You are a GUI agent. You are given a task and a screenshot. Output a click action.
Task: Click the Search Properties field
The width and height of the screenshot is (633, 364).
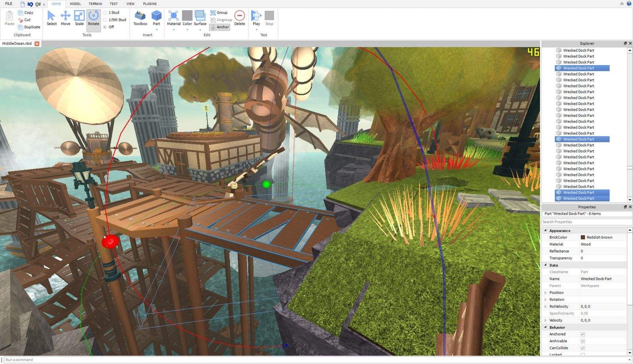click(586, 222)
